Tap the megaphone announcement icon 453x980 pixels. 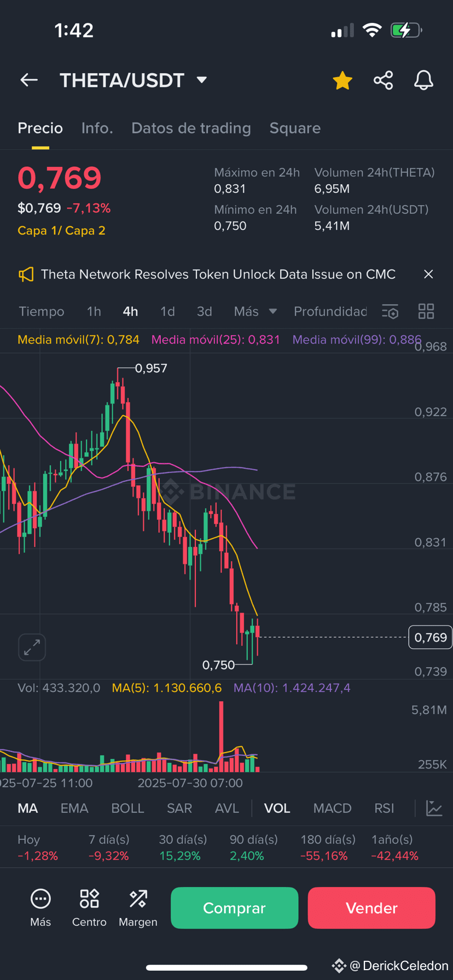click(x=26, y=275)
